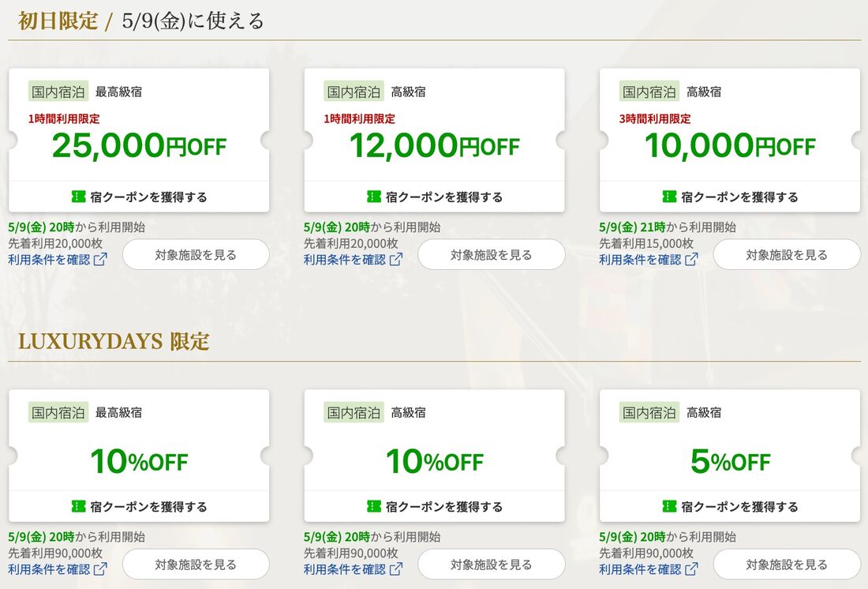Click 1時間利用限定 label on 12,000円OFF coupon

point(360,118)
